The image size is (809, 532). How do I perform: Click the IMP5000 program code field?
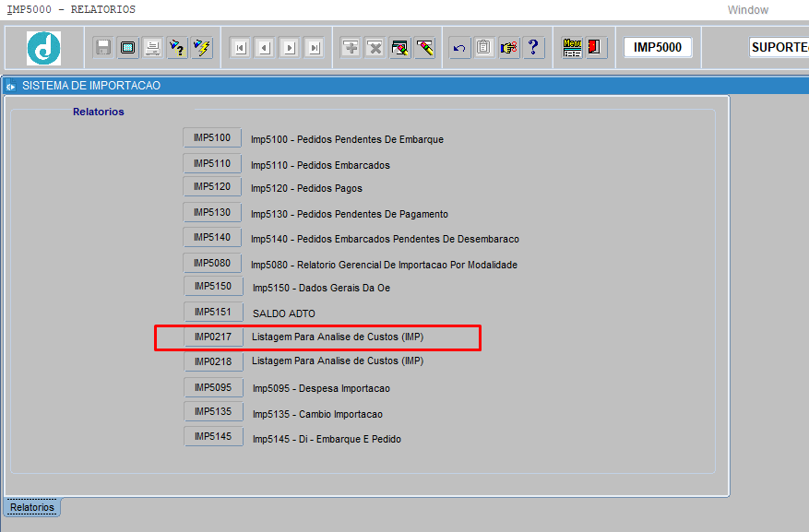coord(658,48)
